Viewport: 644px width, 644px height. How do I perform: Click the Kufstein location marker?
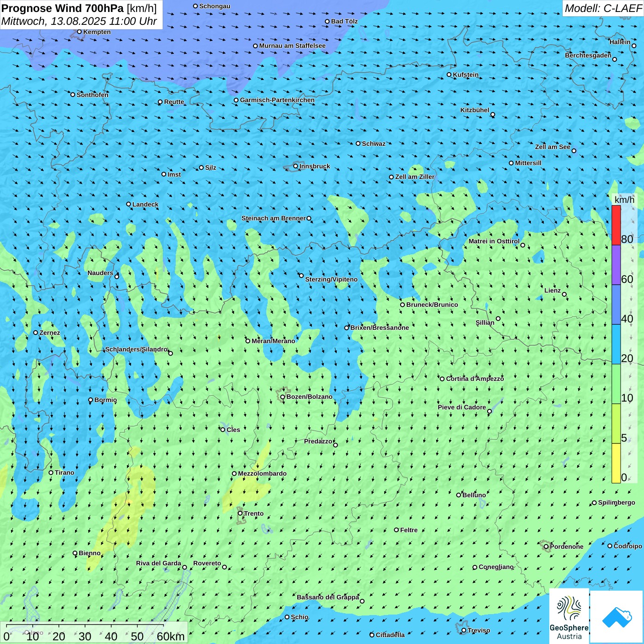click(x=449, y=75)
